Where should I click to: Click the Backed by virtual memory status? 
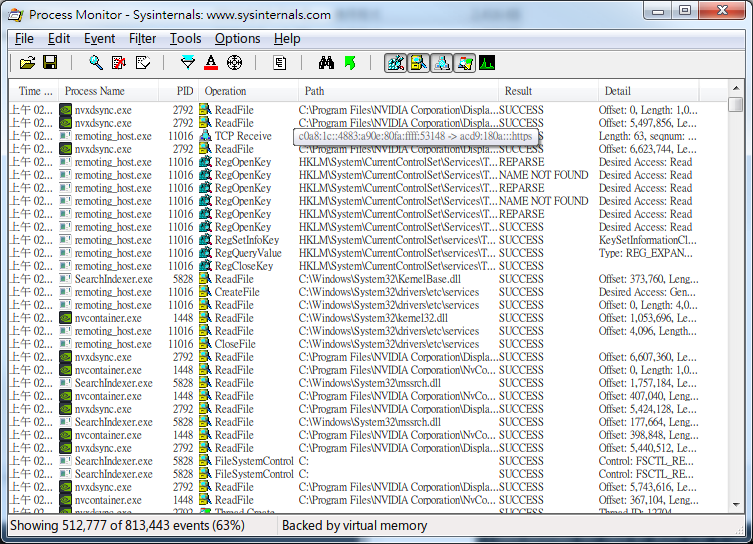click(x=354, y=526)
